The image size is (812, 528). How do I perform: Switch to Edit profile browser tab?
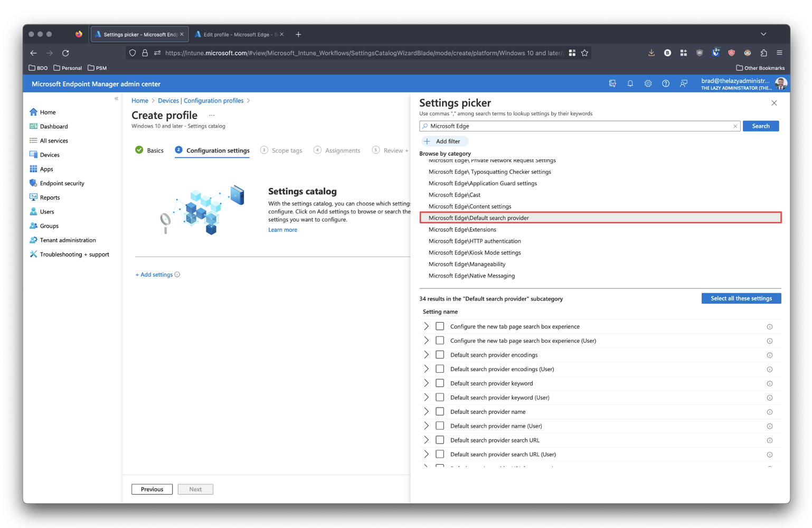(239, 34)
